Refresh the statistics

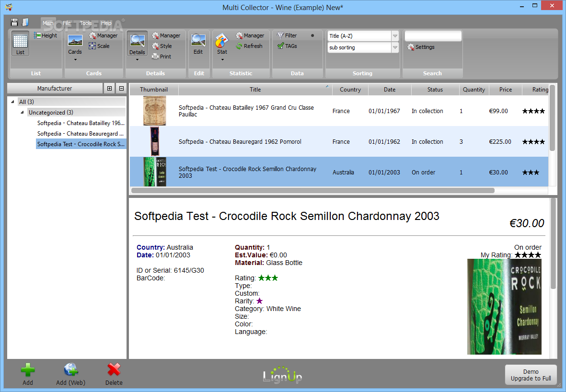pyautogui.click(x=249, y=46)
